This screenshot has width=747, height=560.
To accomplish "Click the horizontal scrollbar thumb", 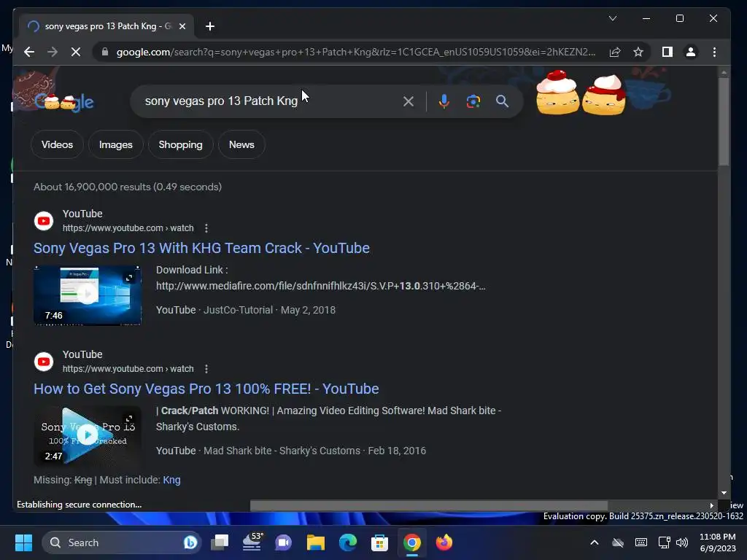I will [429, 505].
